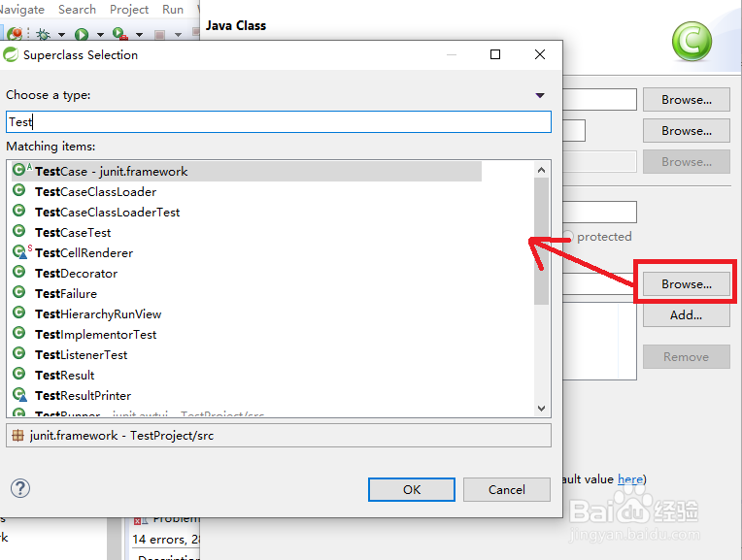
Task: Click the class icon beside TestHierarchyRunView
Action: 18,313
